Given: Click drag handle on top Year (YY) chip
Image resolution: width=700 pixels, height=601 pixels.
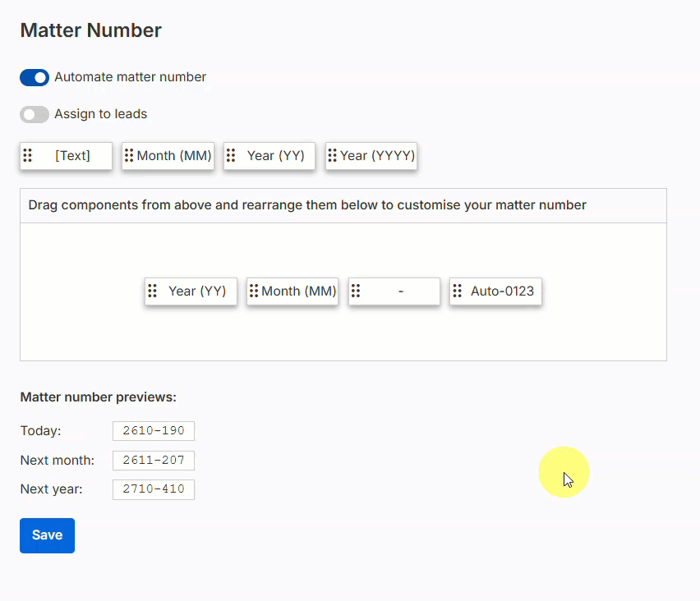Looking at the screenshot, I should [231, 155].
